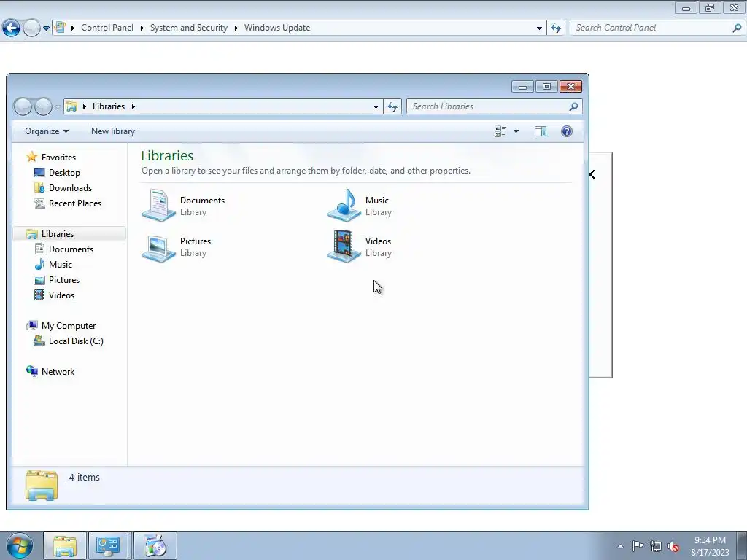Screen dimensions: 747x560
Task: Select Pictures under Libraries in sidebar
Action: (x=64, y=279)
